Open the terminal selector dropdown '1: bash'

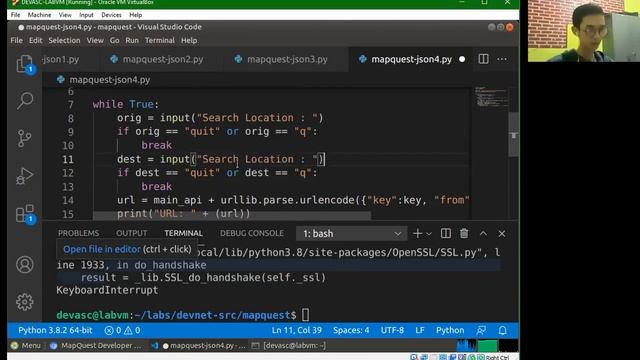point(351,234)
